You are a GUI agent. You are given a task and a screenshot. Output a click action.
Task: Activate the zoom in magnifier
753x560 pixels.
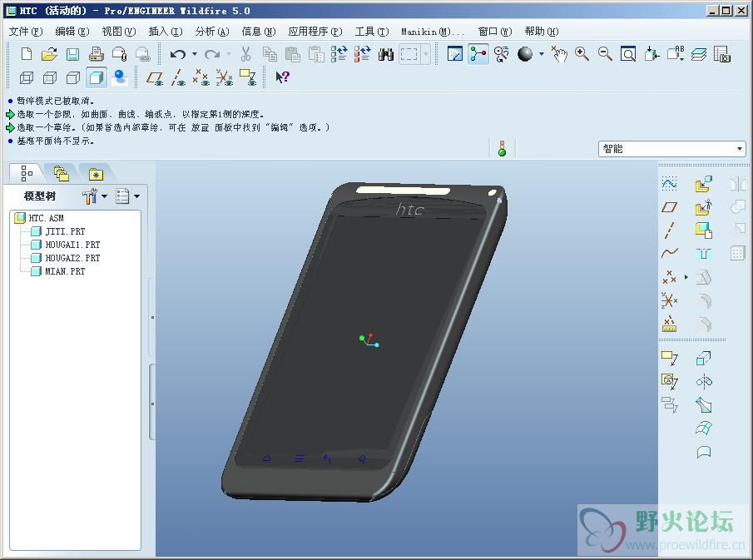pyautogui.click(x=582, y=54)
